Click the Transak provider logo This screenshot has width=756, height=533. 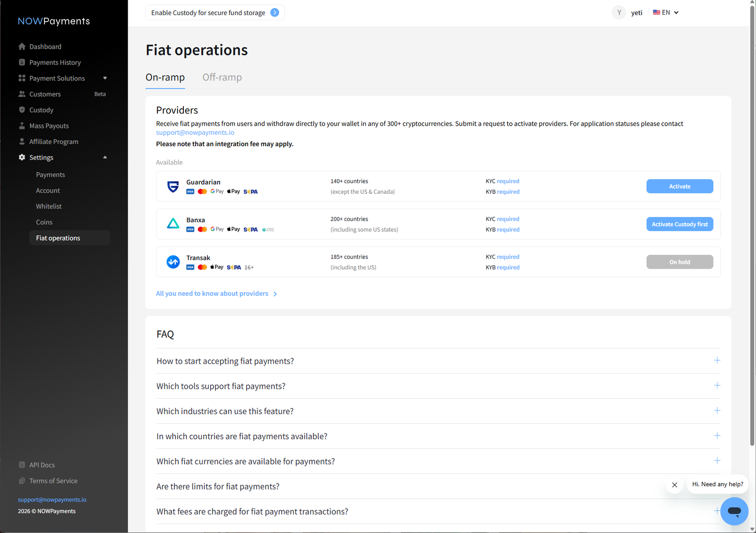(173, 262)
